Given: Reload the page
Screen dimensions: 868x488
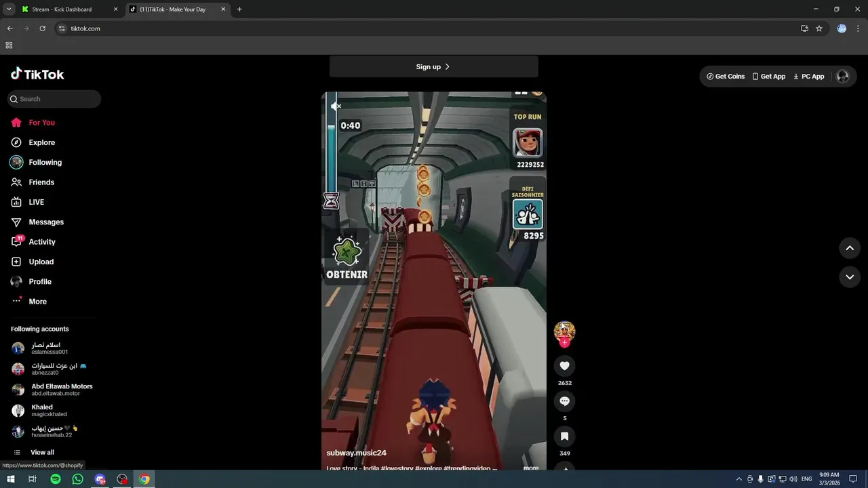Looking at the screenshot, I should click(42, 28).
